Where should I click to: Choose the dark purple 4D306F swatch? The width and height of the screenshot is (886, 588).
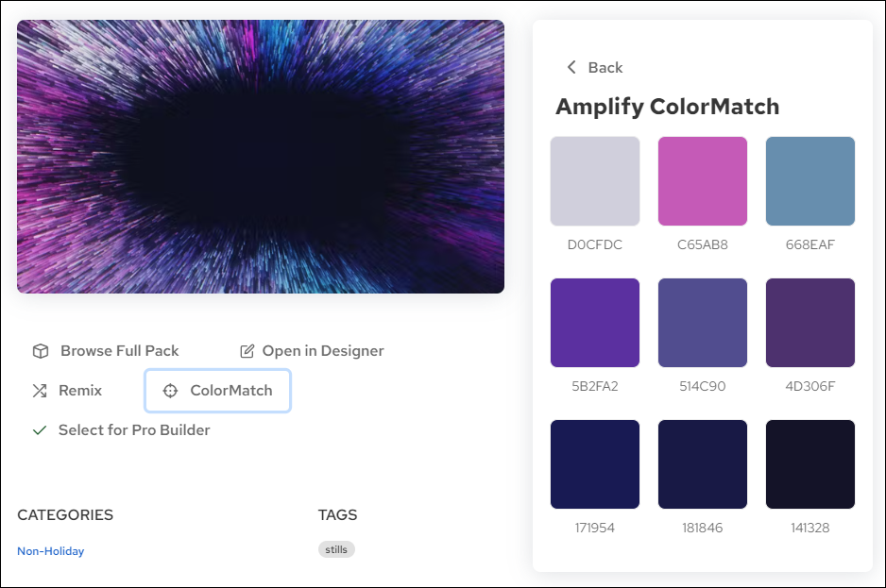(x=810, y=323)
